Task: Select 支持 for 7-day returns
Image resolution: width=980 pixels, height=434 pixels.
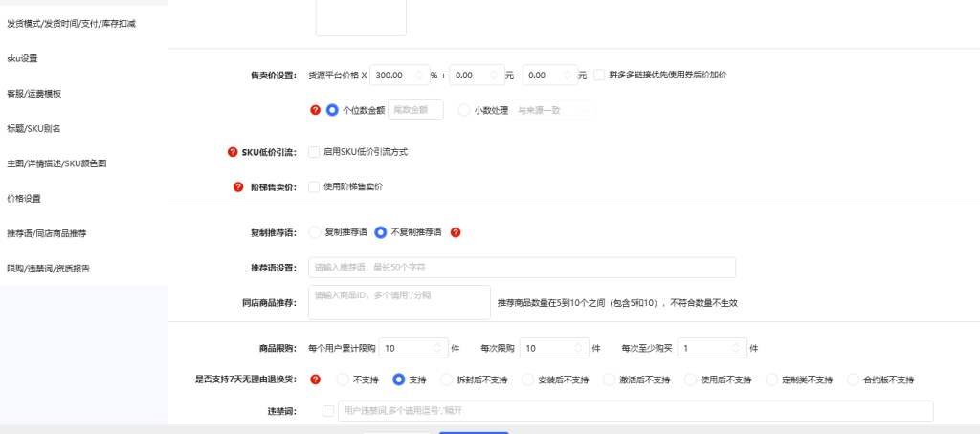Action: pos(398,380)
